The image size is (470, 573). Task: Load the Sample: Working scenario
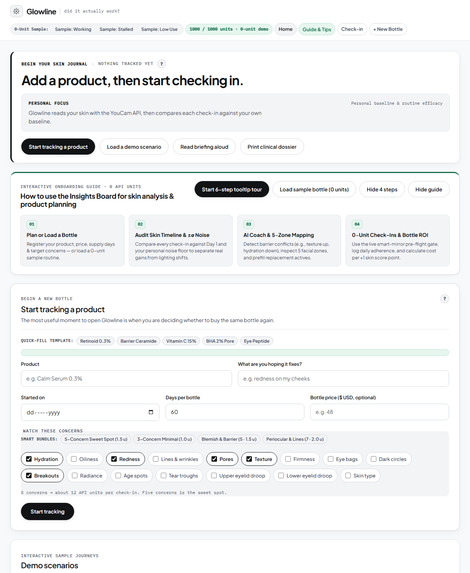73,29
